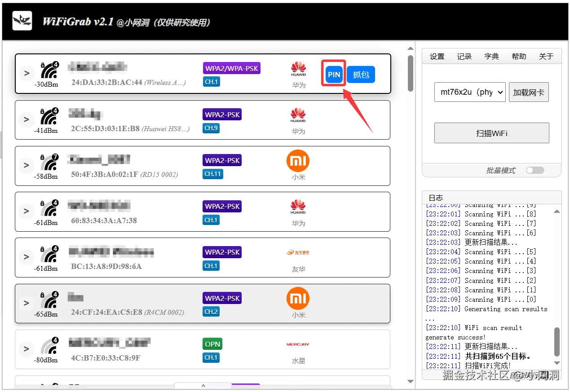Expand the 4C:B7:E0:33:C8:9F network entry
Viewport: 570px width, 392px height.
click(27, 349)
